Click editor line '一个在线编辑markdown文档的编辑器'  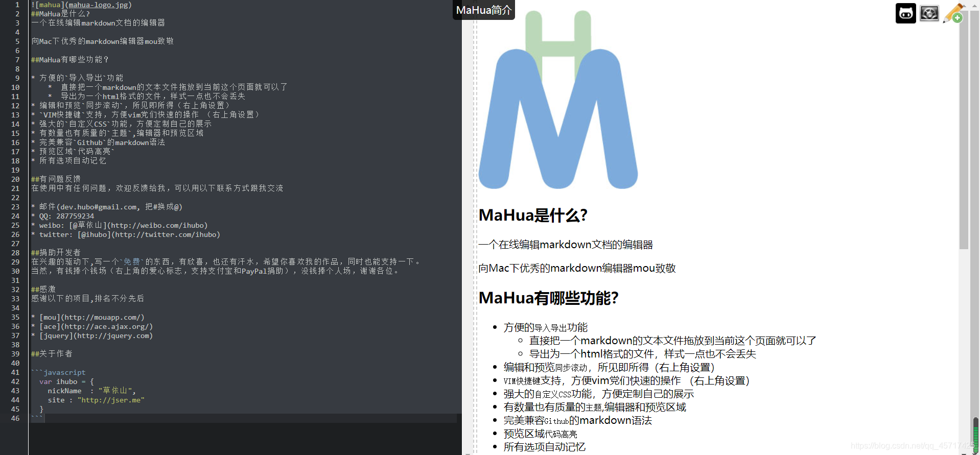coord(98,23)
